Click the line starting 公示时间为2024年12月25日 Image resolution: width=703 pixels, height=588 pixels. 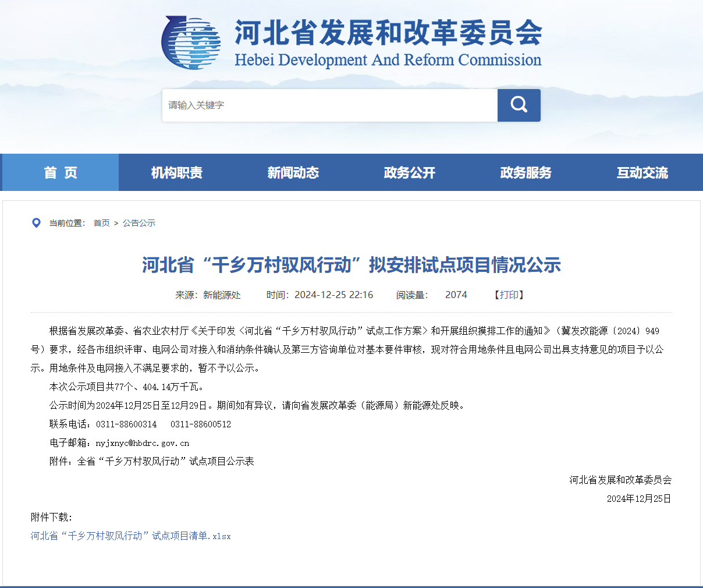click(x=258, y=405)
